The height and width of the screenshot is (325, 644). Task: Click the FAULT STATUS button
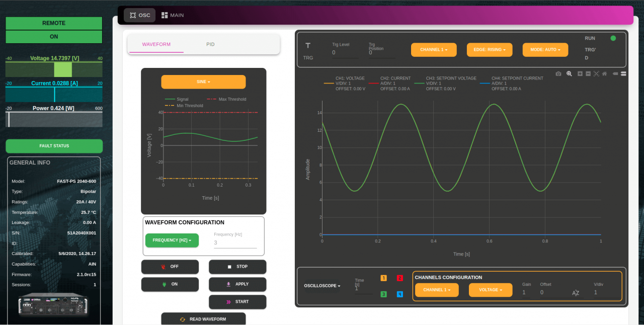54,146
